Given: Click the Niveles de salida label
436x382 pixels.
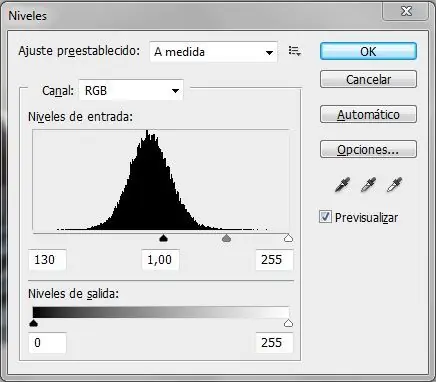Looking at the screenshot, I should (73, 294).
